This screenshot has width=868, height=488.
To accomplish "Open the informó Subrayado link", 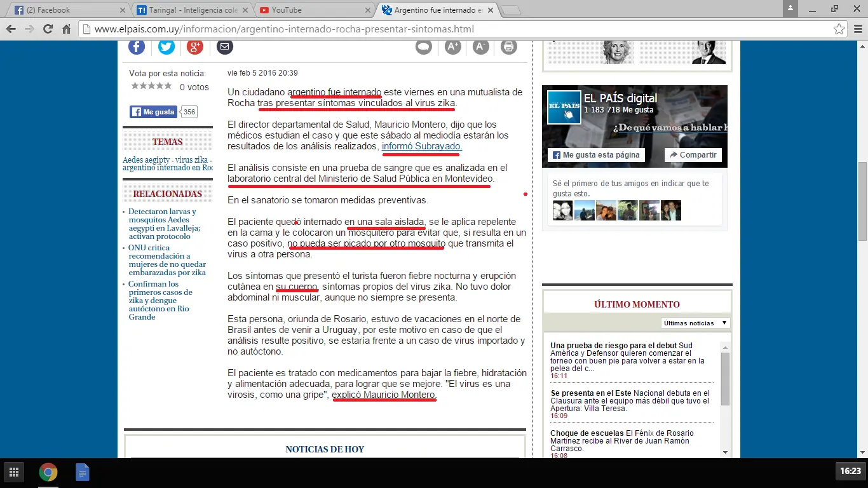I will 422,146.
